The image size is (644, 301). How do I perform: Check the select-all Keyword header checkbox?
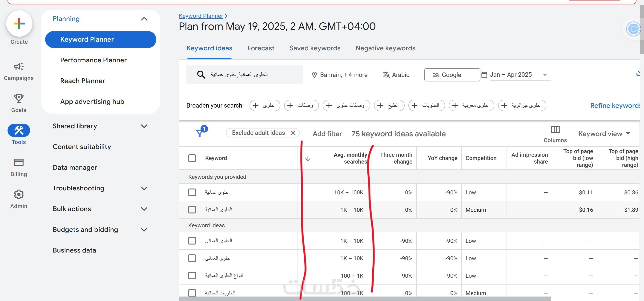point(192,158)
